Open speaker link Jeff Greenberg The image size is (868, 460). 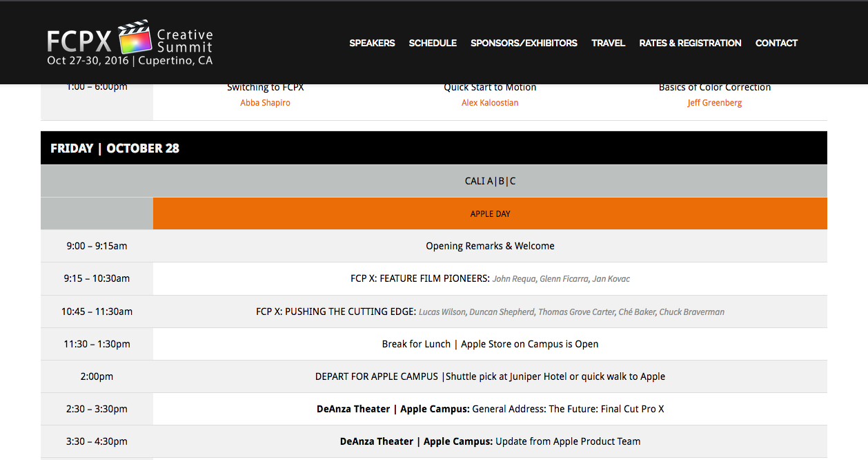[715, 103]
